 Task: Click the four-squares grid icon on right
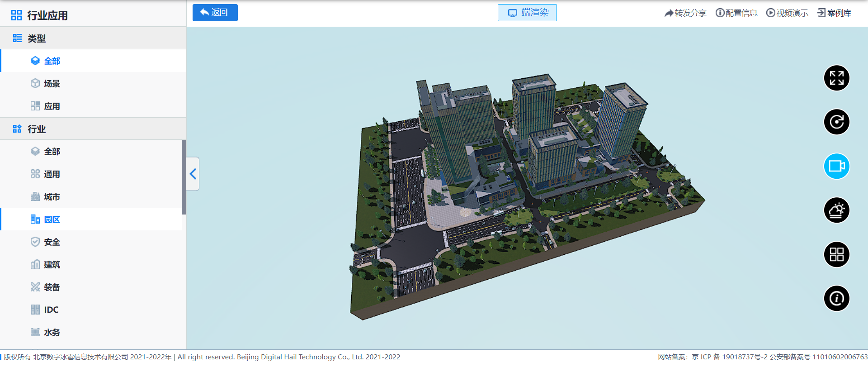(836, 254)
